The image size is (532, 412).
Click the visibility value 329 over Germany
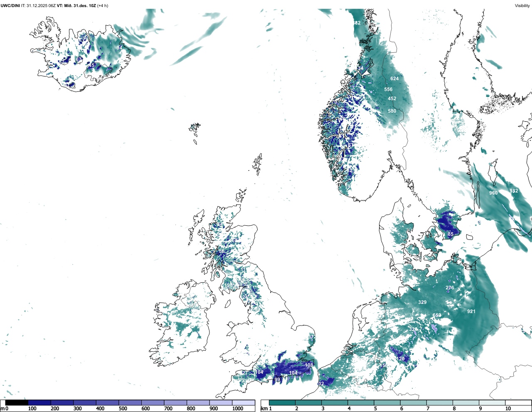(422, 302)
